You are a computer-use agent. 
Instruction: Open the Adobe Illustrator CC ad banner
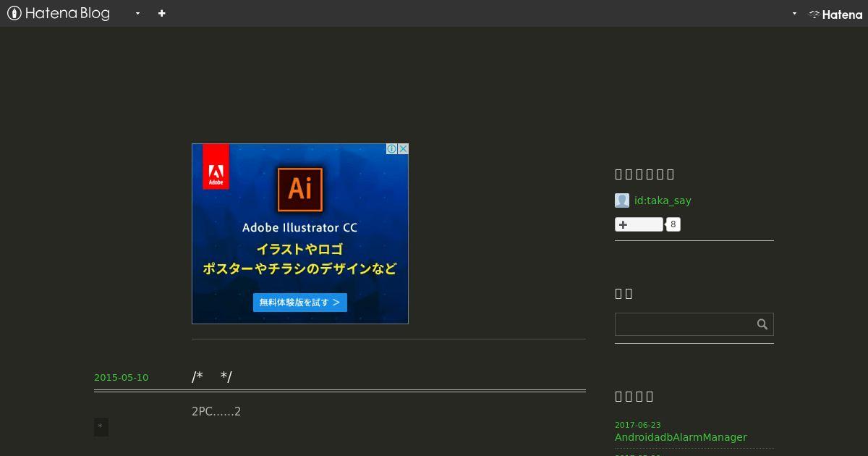(300, 234)
